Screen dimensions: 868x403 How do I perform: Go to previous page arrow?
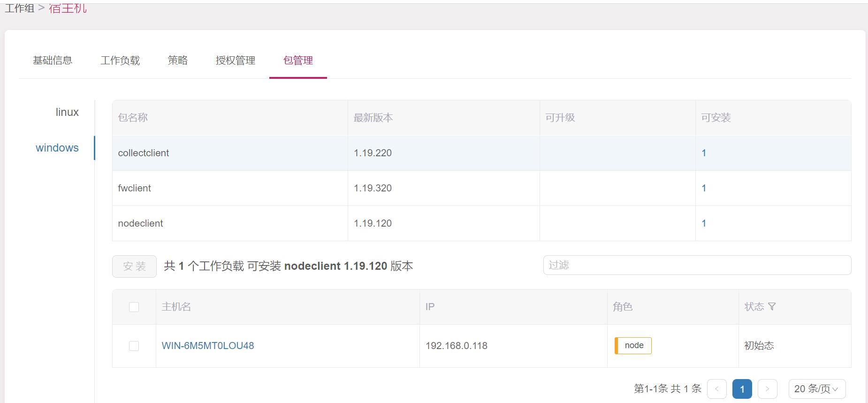coord(716,389)
